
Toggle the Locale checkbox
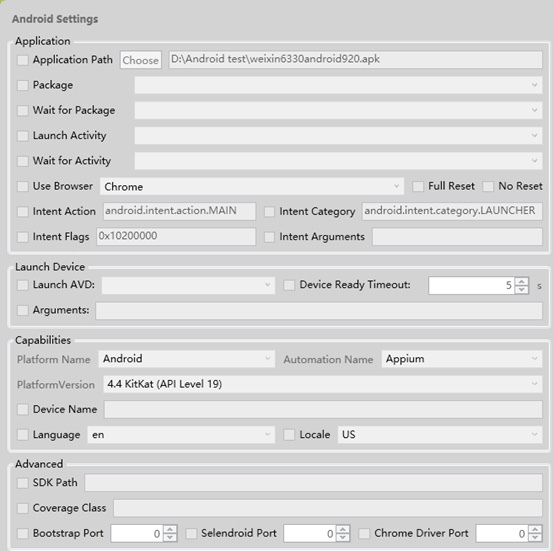pos(289,435)
